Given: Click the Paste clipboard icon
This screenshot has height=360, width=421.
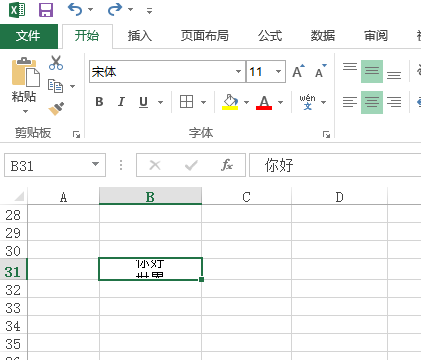Looking at the screenshot, I should point(25,72).
